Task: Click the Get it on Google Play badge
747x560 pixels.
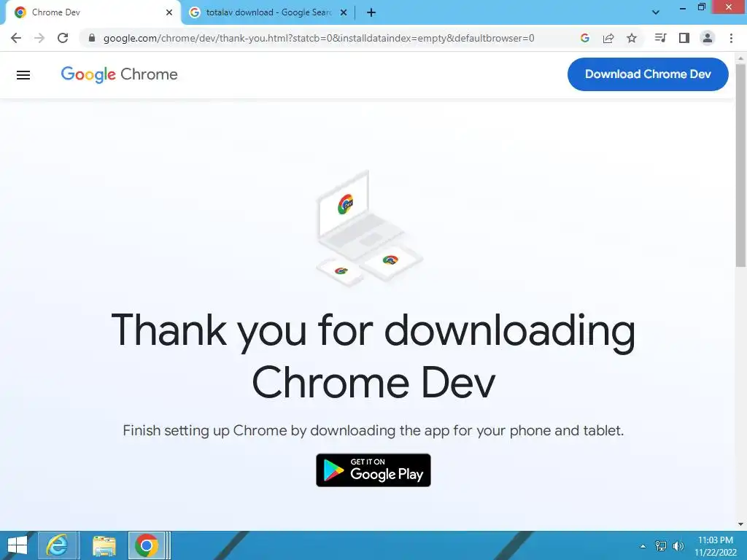Action: tap(373, 470)
